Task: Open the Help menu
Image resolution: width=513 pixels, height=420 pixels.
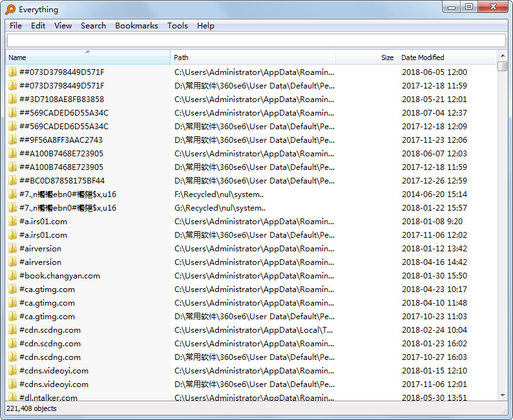Action: (205, 25)
